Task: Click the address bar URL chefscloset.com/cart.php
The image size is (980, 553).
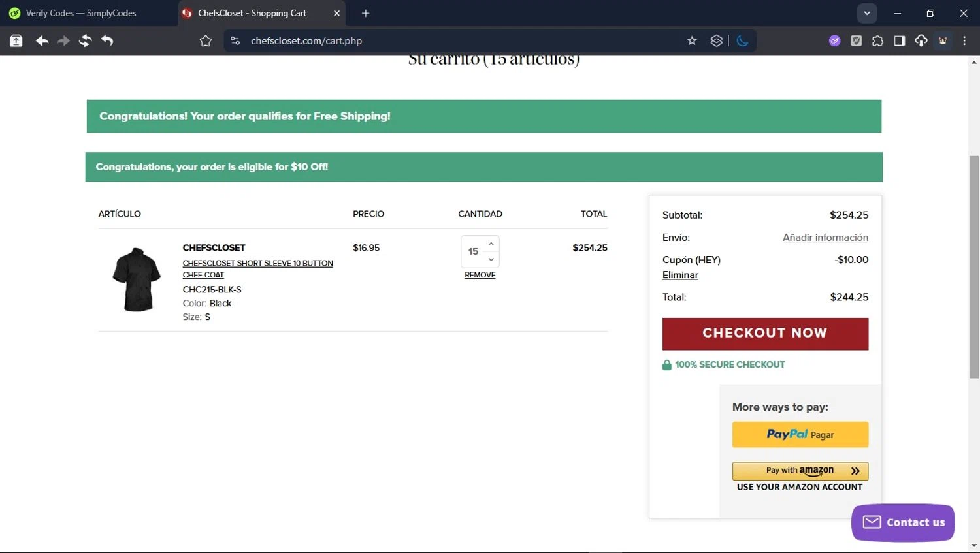Action: 306,41
